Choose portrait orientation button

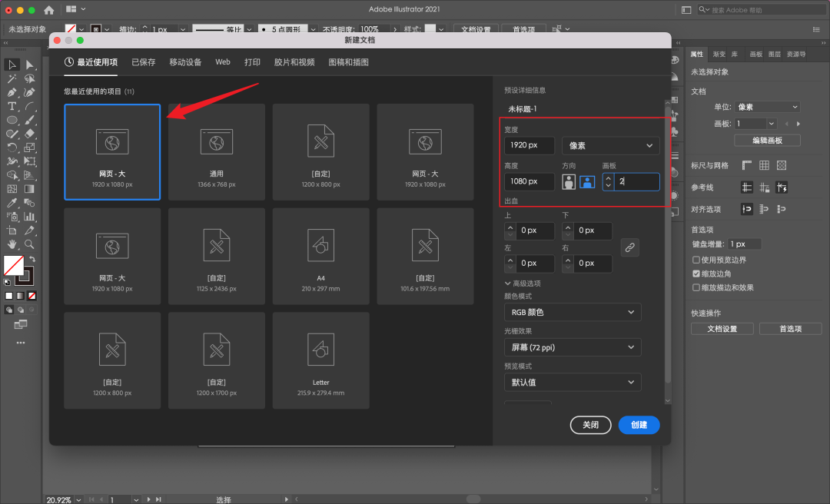(569, 181)
